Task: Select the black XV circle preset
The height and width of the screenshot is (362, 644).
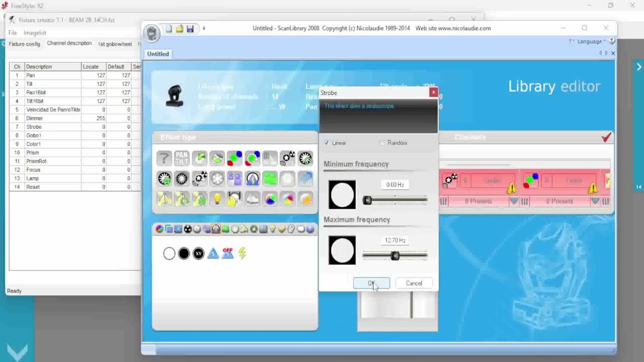Action: [x=198, y=253]
